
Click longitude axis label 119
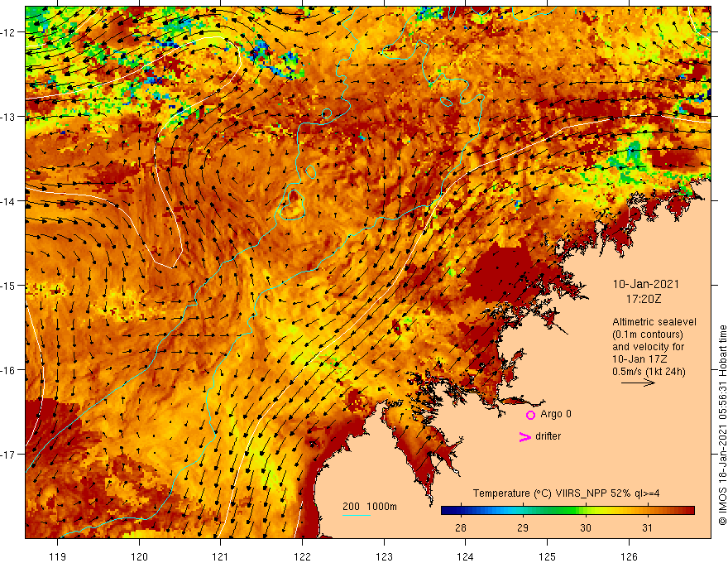tap(58, 556)
